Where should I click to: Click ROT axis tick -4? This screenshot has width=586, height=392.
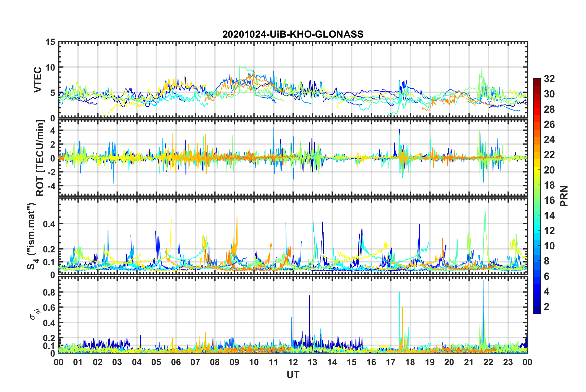pos(51,186)
